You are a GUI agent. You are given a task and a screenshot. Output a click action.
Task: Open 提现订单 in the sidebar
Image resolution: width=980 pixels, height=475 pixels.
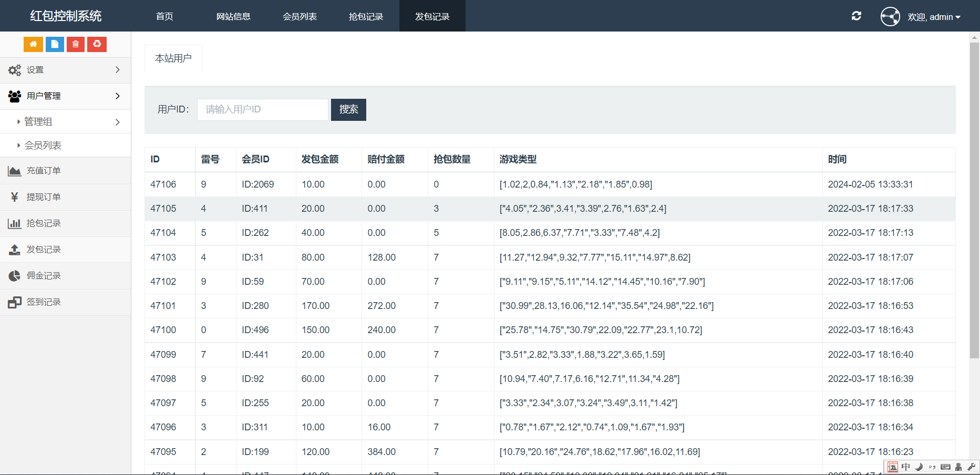pos(44,197)
